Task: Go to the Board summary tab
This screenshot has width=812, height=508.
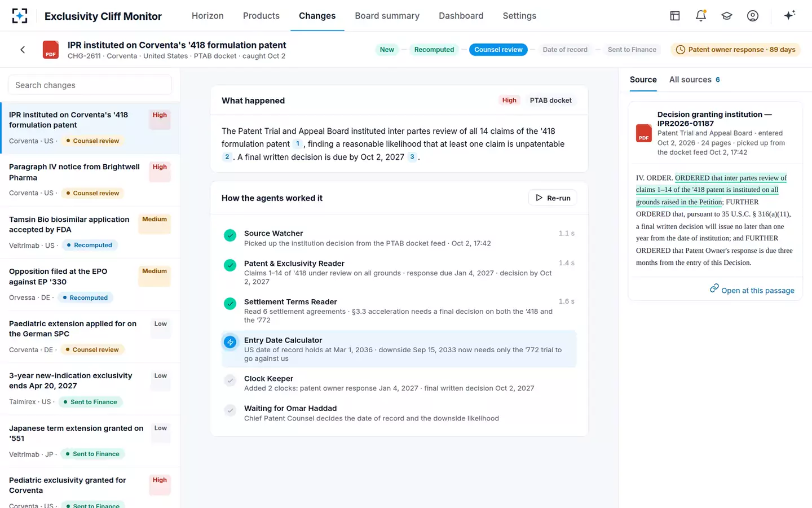Action: click(387, 16)
